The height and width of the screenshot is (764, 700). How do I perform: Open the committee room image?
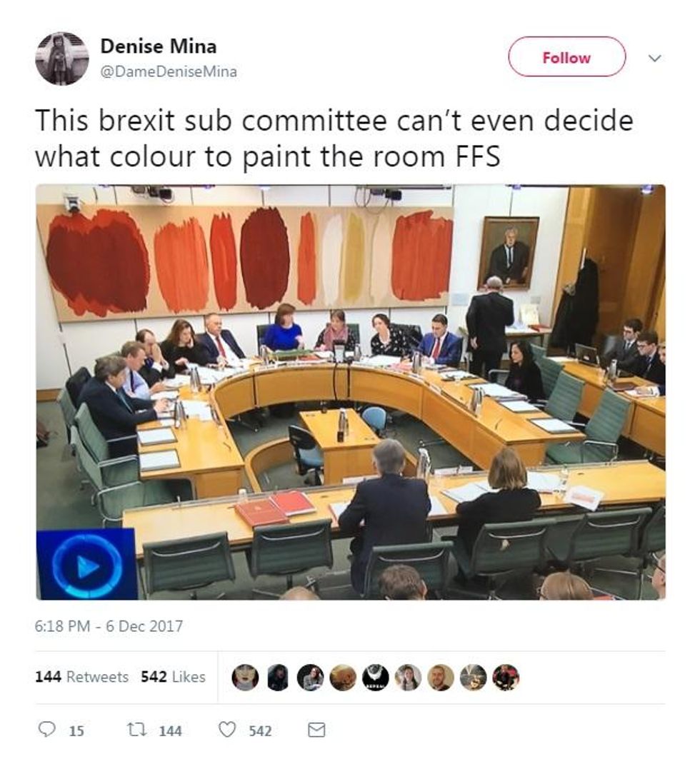[351, 392]
